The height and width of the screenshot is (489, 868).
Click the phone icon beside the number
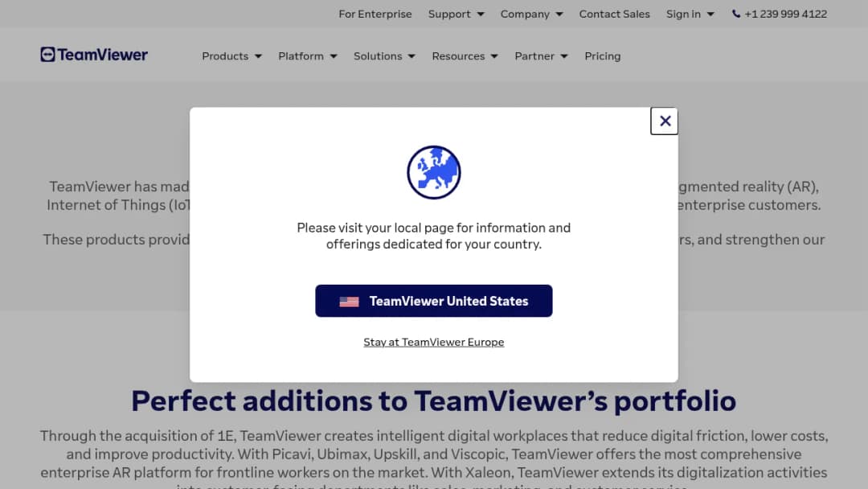pyautogui.click(x=735, y=14)
